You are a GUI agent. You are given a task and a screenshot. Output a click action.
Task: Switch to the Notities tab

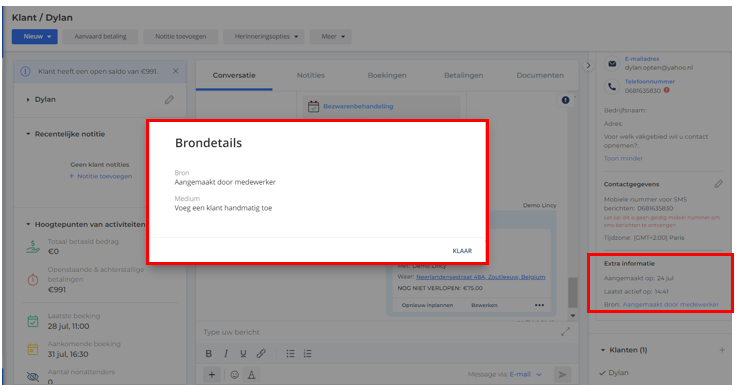click(x=311, y=75)
